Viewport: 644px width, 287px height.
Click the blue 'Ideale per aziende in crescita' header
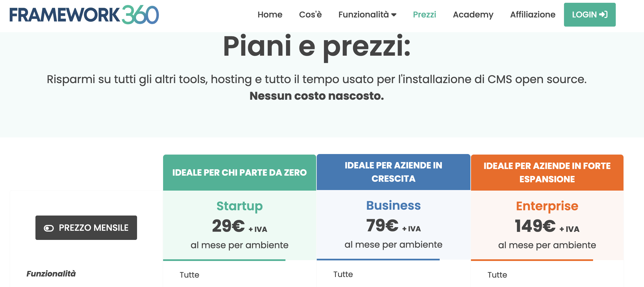point(393,172)
